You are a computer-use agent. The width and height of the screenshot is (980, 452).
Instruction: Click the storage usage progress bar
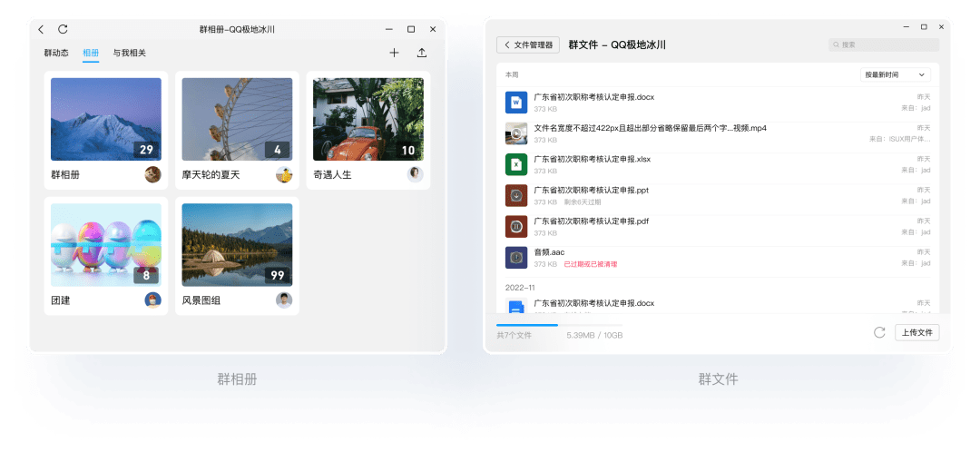pyautogui.click(x=559, y=325)
